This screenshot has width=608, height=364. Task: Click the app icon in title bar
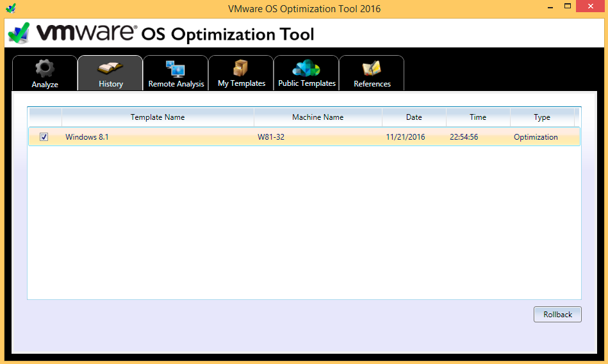coord(10,8)
